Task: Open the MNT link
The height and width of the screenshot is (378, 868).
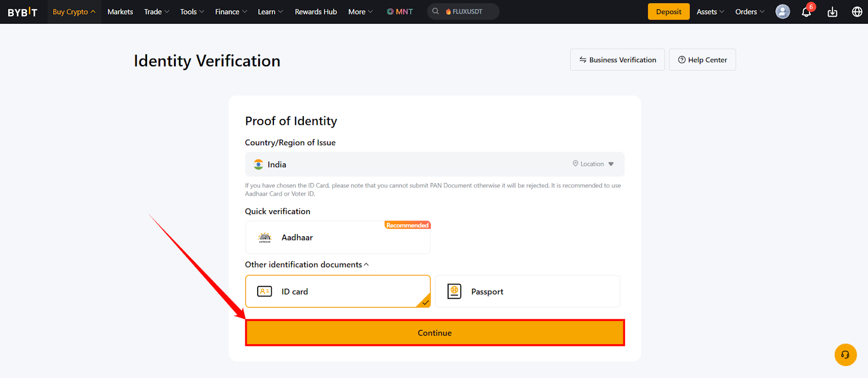Action: (400, 12)
